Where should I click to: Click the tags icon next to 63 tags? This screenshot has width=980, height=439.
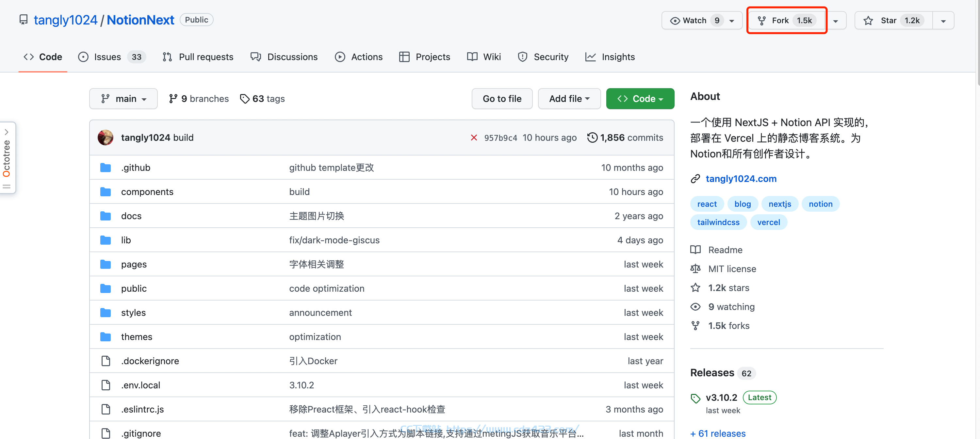245,99
